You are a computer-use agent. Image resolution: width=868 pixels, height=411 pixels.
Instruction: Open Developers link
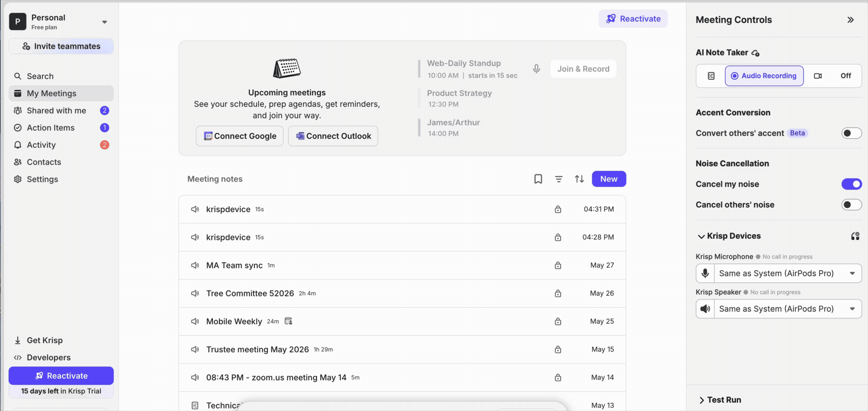[61, 358]
